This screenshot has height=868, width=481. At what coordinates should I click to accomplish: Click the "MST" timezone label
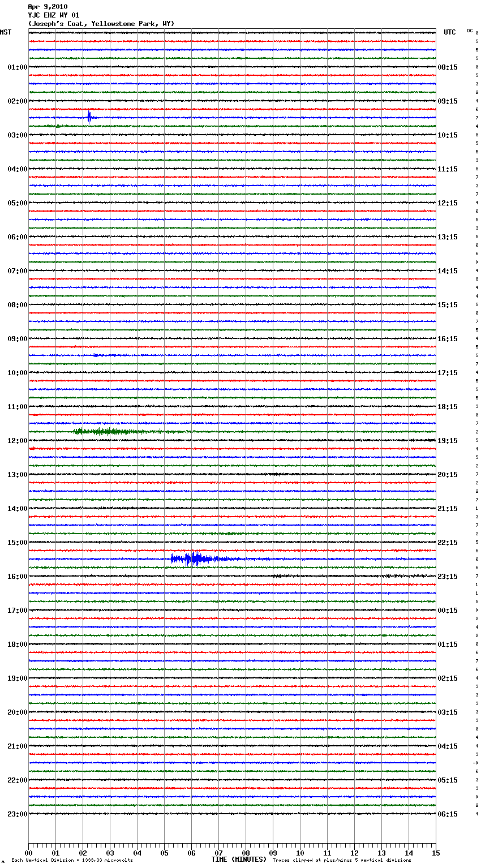(6, 32)
